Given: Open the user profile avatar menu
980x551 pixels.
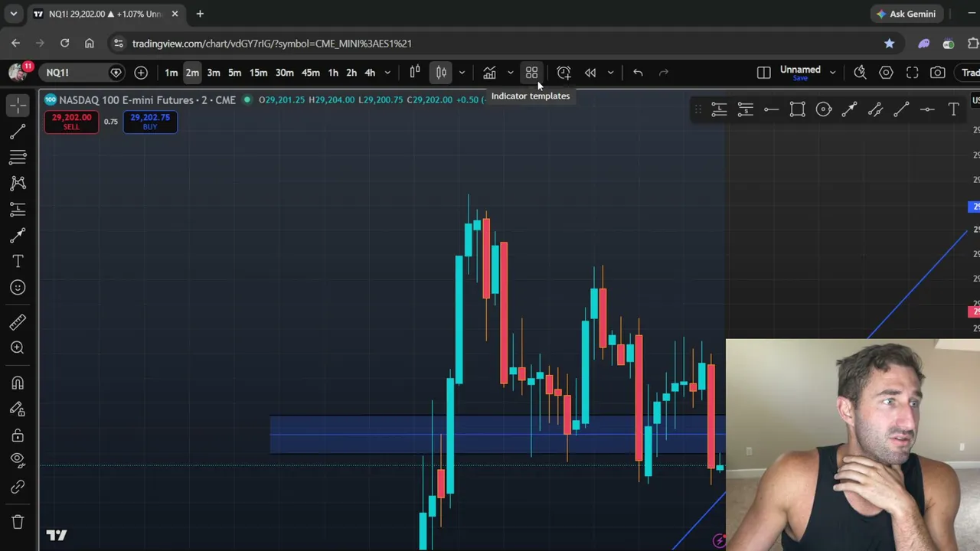Looking at the screenshot, I should [17, 73].
